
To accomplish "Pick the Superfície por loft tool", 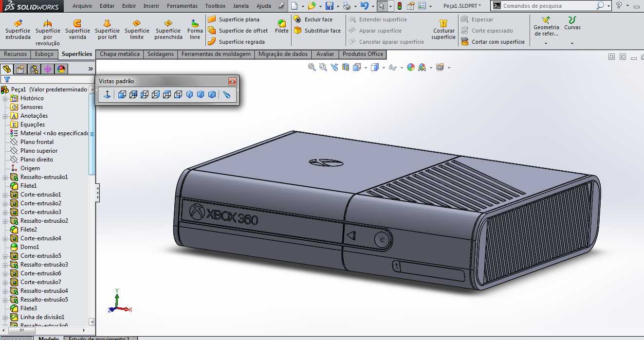I will [x=107, y=30].
